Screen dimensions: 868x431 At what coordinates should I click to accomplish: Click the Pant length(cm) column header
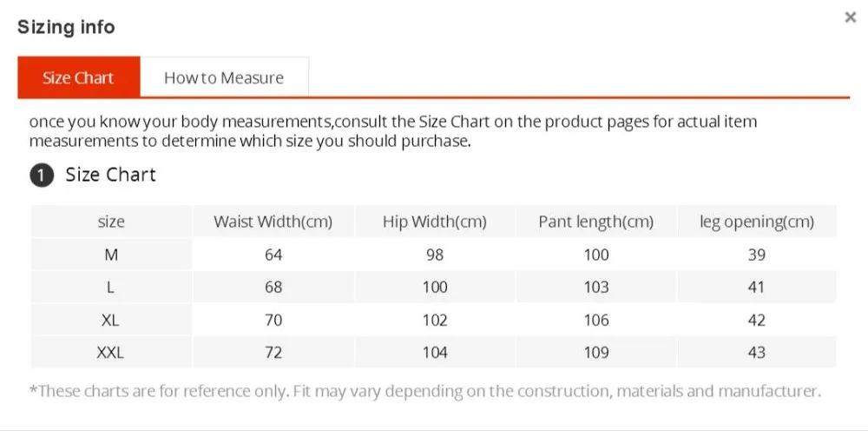pos(595,222)
